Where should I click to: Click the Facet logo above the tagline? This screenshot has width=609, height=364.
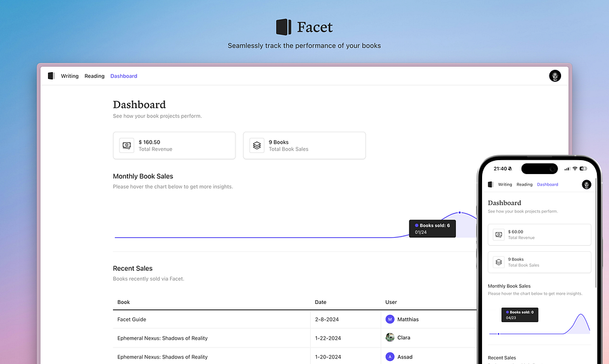[284, 27]
